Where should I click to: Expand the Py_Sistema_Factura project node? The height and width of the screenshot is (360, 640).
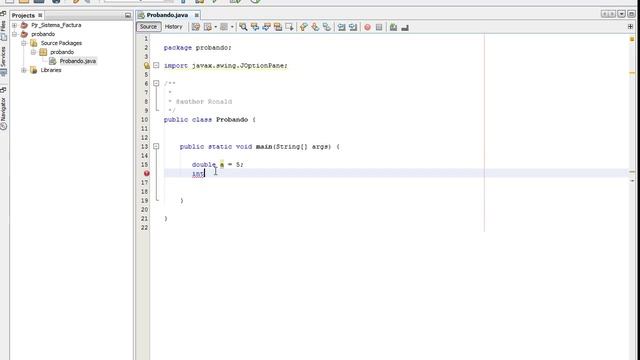click(15, 25)
